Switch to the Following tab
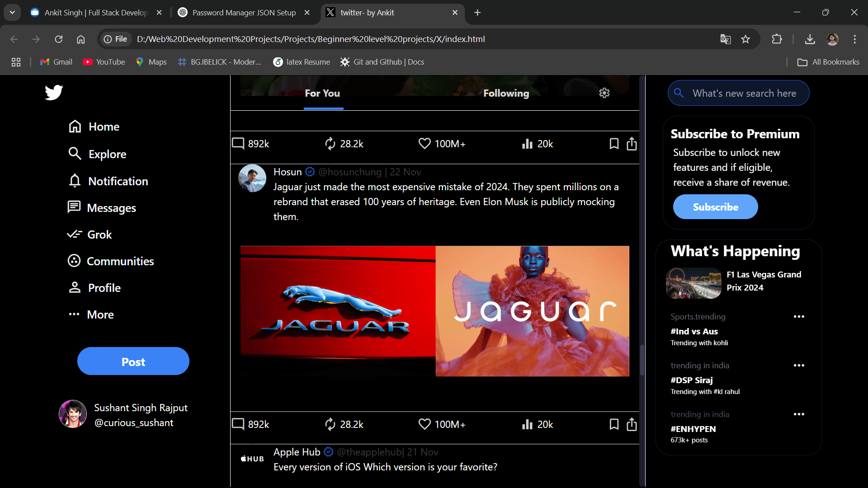The image size is (868, 488). click(506, 93)
